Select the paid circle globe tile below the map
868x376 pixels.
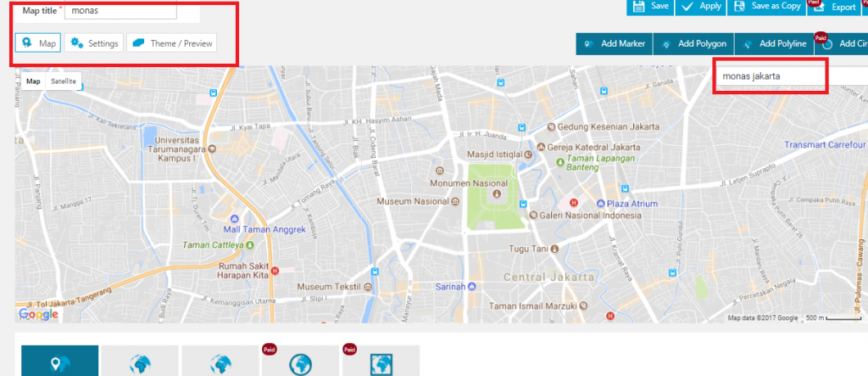tap(300, 361)
